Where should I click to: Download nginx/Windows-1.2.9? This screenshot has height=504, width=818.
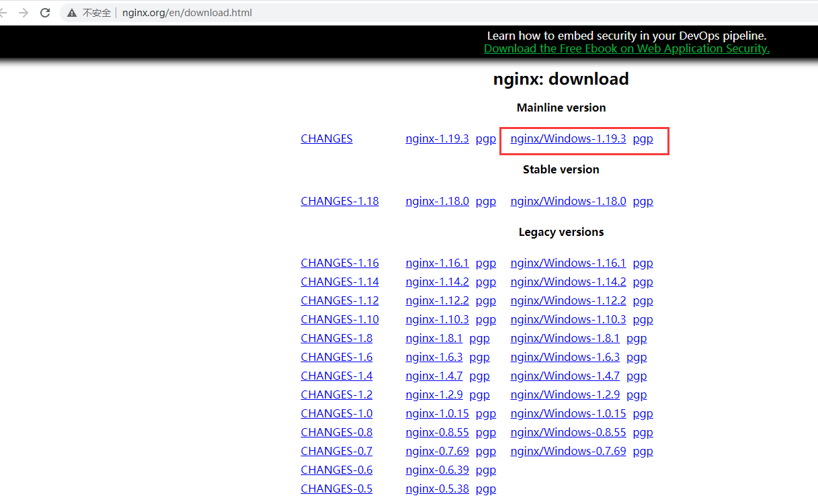click(565, 394)
